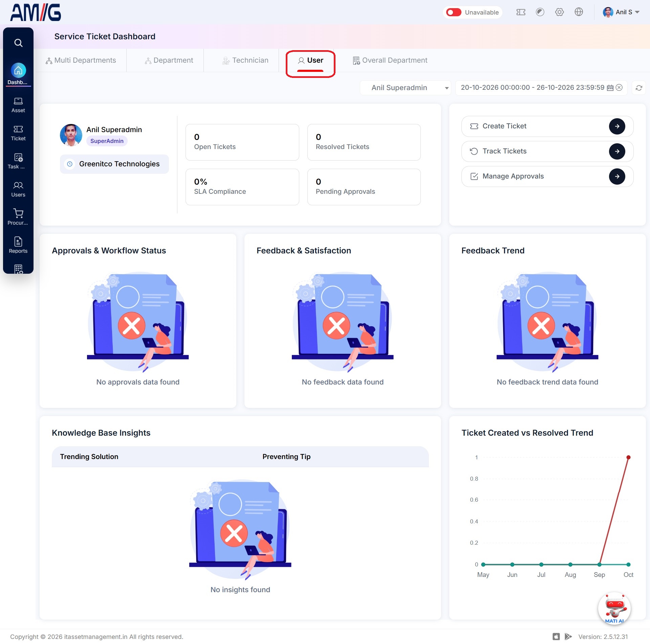
Task: Switch to the Technician tab
Action: click(245, 60)
